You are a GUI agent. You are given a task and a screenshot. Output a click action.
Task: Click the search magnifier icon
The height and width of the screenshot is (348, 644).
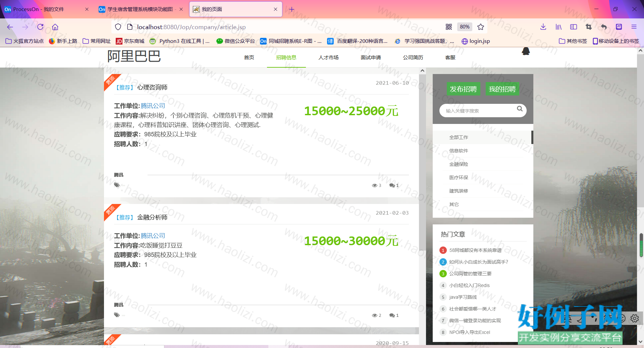pos(520,109)
